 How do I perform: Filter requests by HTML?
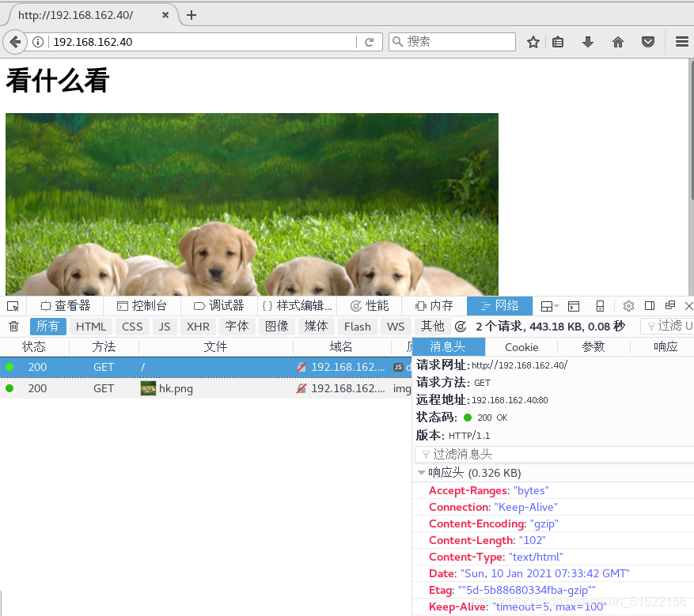tap(91, 327)
